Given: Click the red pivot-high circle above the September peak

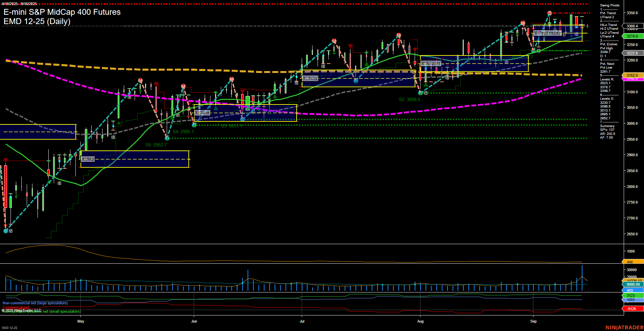Looking at the screenshot, I should [549, 13].
